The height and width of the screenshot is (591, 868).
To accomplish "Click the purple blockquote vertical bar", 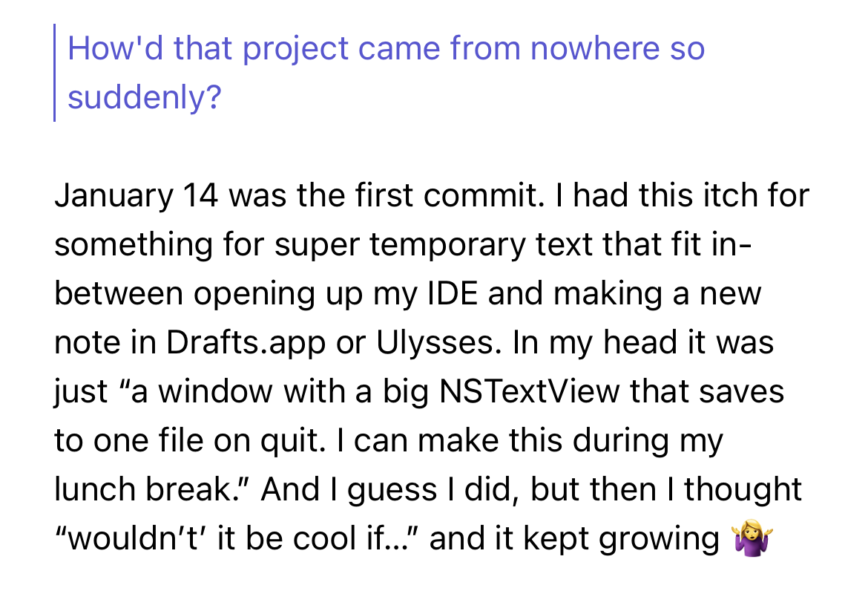I will (55, 73).
